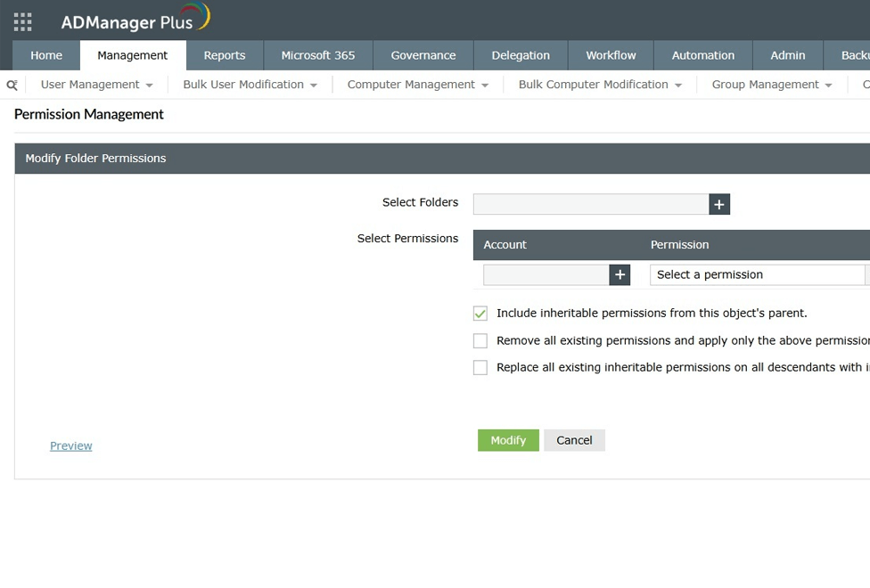Open the Governance tab
Image resolution: width=870 pixels, height=588 pixels.
tap(423, 55)
